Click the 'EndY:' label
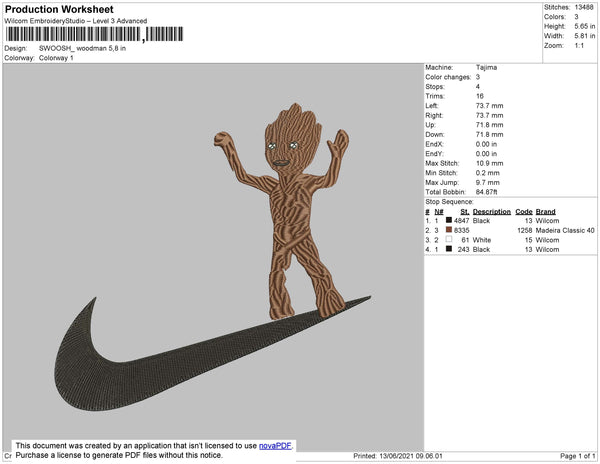This screenshot has height=464, width=600. (x=434, y=154)
